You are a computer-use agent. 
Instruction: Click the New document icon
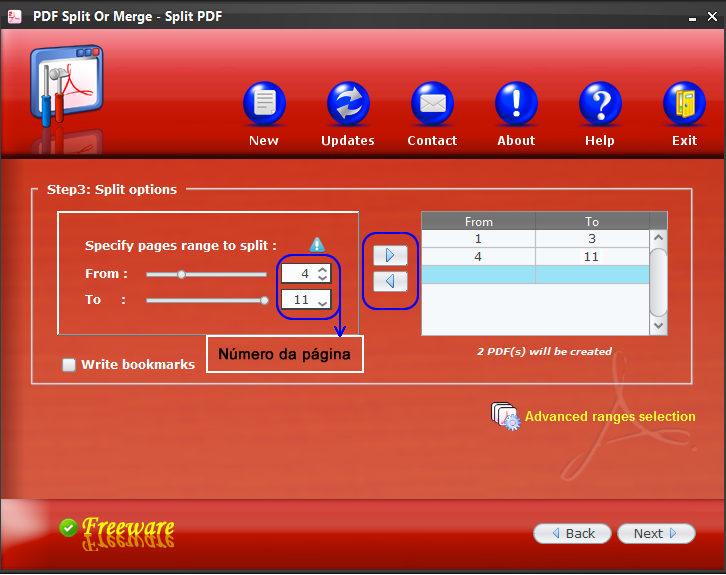point(264,104)
